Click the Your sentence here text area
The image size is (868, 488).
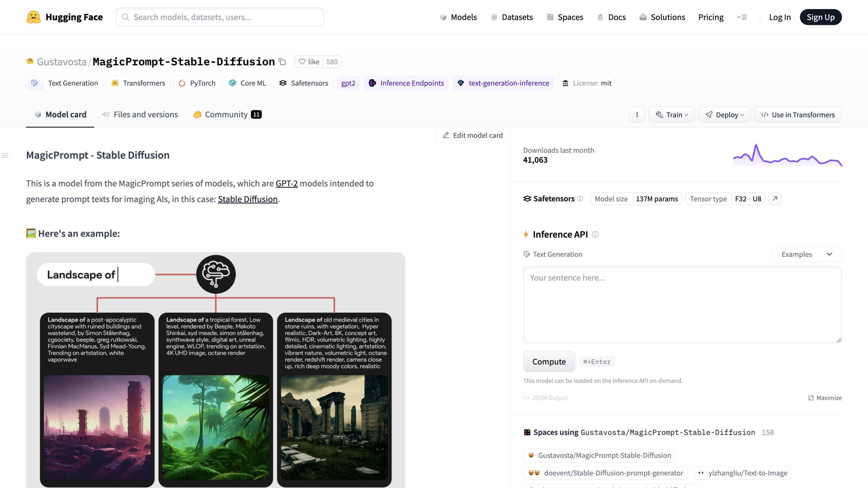tap(682, 305)
